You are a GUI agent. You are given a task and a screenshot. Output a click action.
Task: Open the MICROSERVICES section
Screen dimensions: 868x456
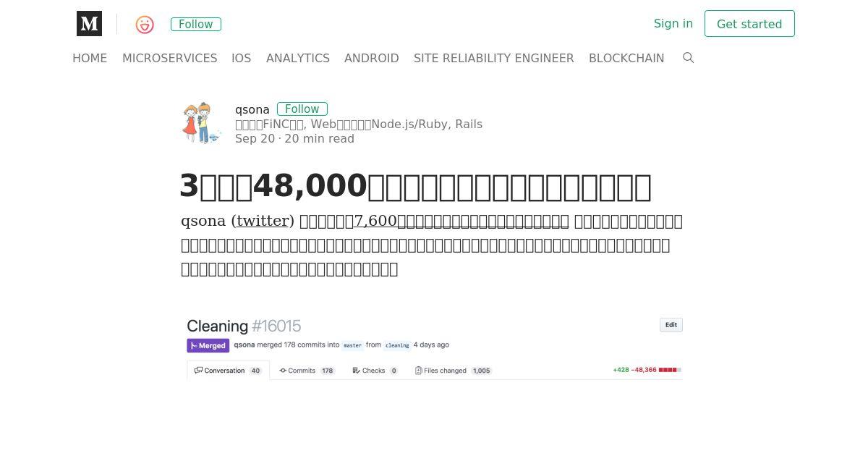click(x=170, y=58)
